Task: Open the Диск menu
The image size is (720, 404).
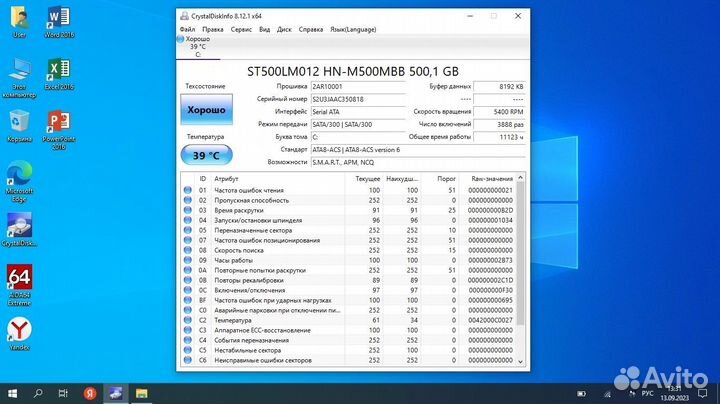Action: pyautogui.click(x=284, y=29)
